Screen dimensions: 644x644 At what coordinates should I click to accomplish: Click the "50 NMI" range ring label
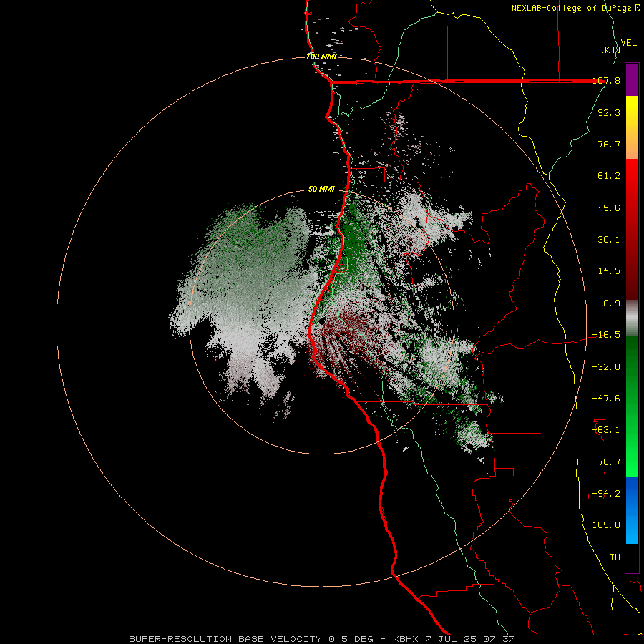coord(321,190)
